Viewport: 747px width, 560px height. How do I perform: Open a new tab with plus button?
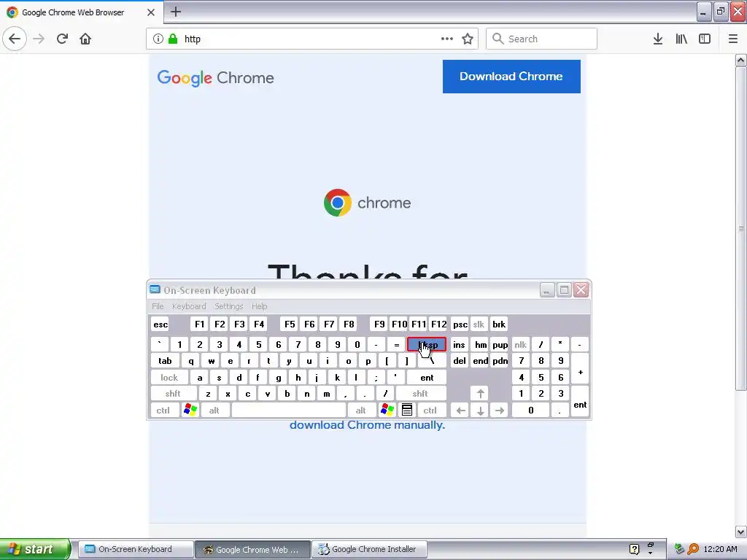point(176,12)
